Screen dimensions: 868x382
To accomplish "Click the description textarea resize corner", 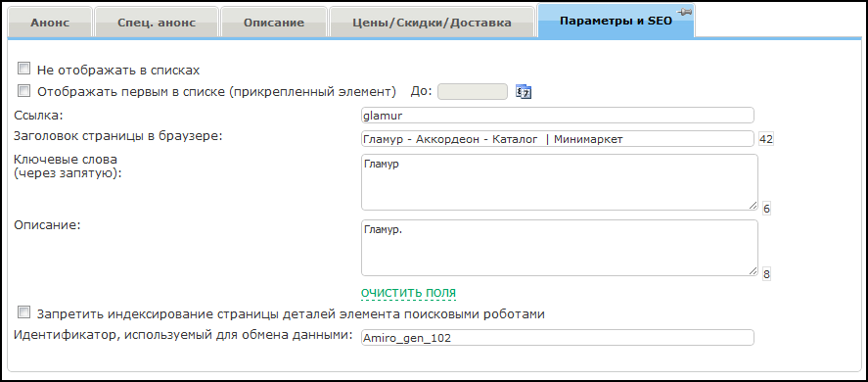I will (753, 270).
